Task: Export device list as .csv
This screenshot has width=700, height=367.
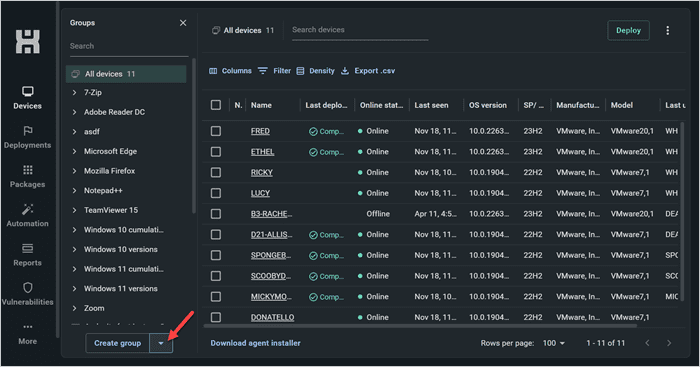Action: pyautogui.click(x=368, y=71)
